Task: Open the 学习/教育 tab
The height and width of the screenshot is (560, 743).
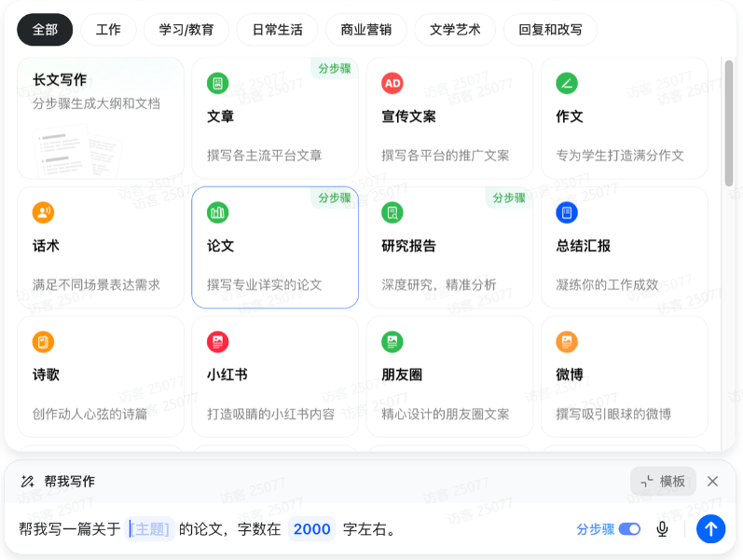Action: [186, 30]
